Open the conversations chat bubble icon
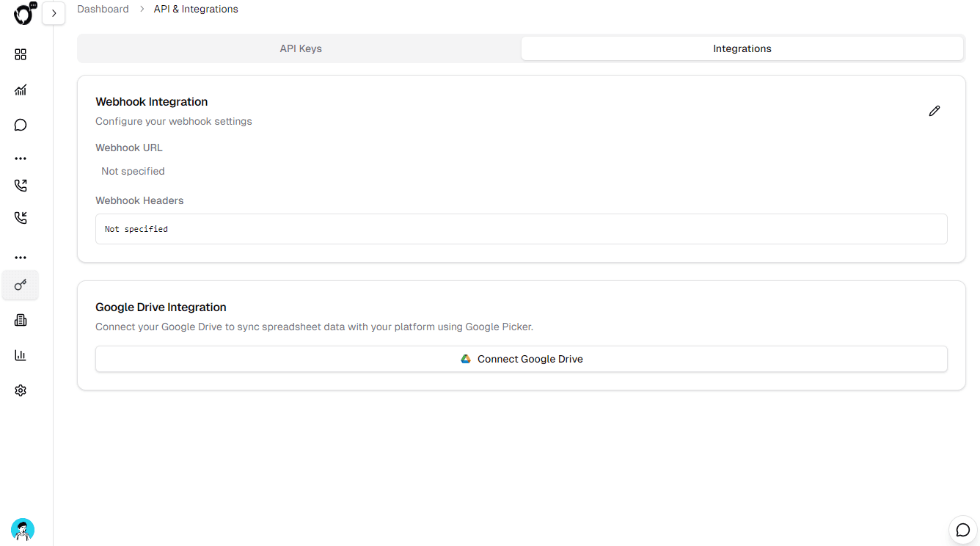The height and width of the screenshot is (546, 980). (20, 125)
